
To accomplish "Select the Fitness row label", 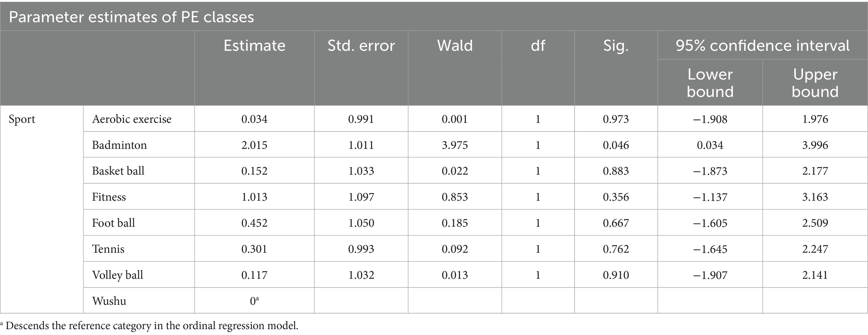I will [109, 197].
